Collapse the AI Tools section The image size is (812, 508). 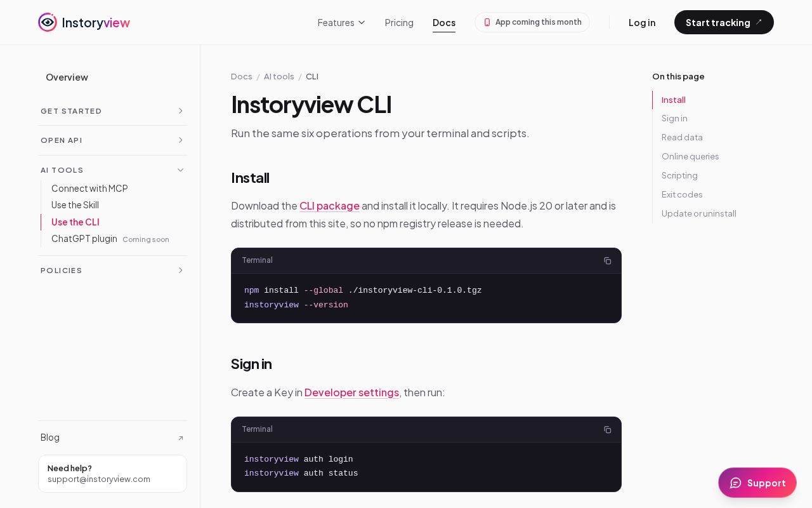click(x=112, y=170)
